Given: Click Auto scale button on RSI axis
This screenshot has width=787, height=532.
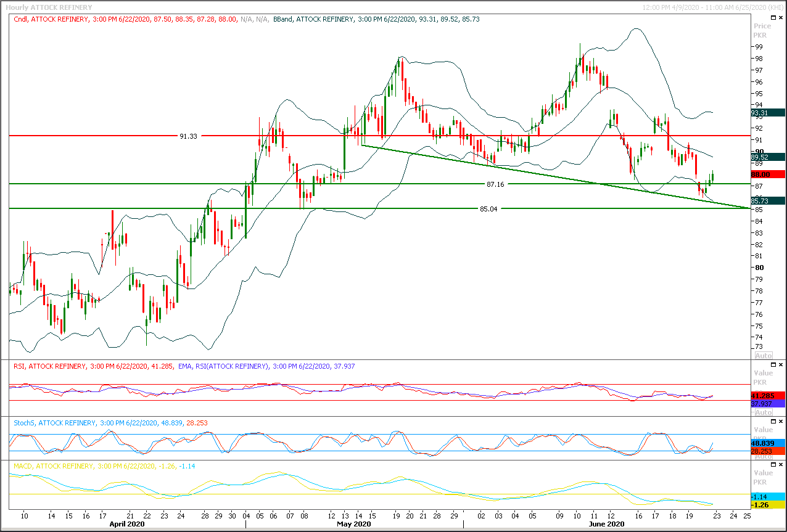Looking at the screenshot, I should click(x=763, y=412).
